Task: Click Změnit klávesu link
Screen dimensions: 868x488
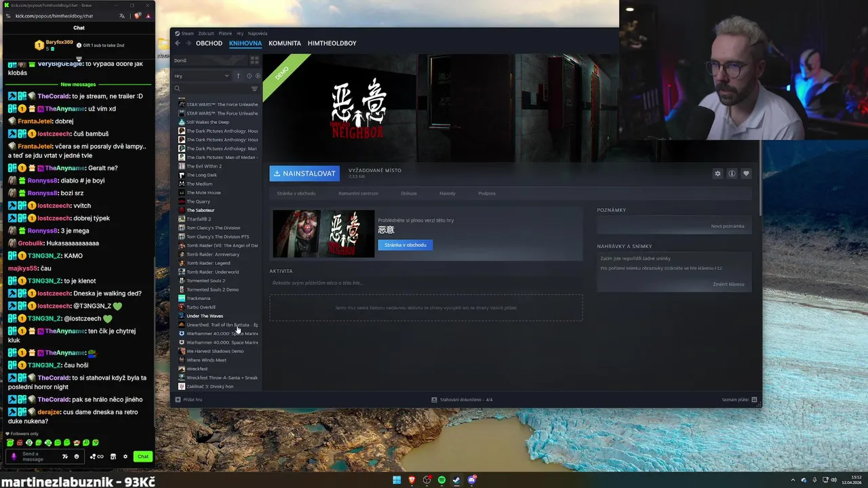Action: pyautogui.click(x=728, y=284)
